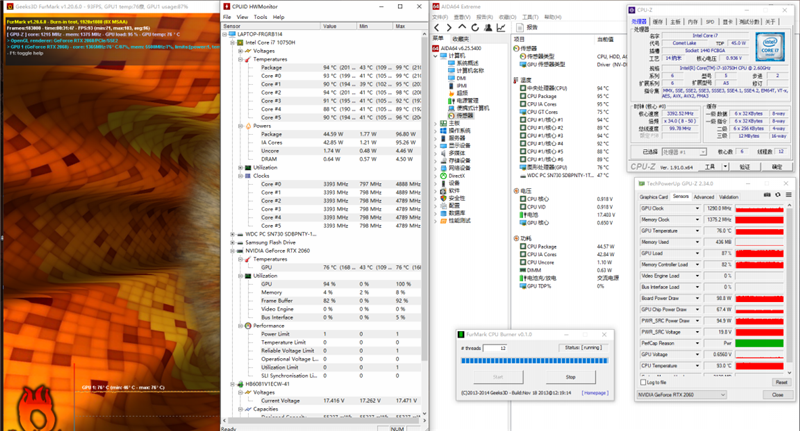Click the AIDA64 up-level arrow icon
800x431 pixels.
pos(462,28)
